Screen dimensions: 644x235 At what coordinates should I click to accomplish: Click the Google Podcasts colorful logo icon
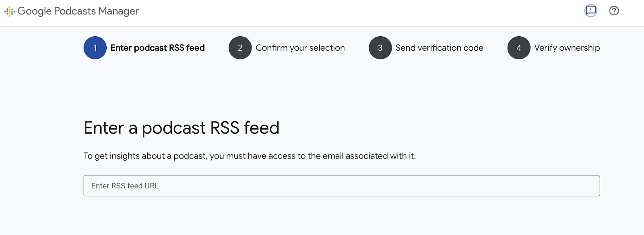point(9,11)
